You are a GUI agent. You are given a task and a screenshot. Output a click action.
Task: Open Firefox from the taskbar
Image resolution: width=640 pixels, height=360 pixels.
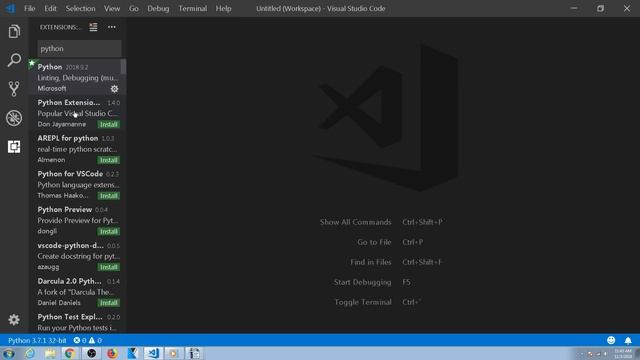tap(112, 353)
